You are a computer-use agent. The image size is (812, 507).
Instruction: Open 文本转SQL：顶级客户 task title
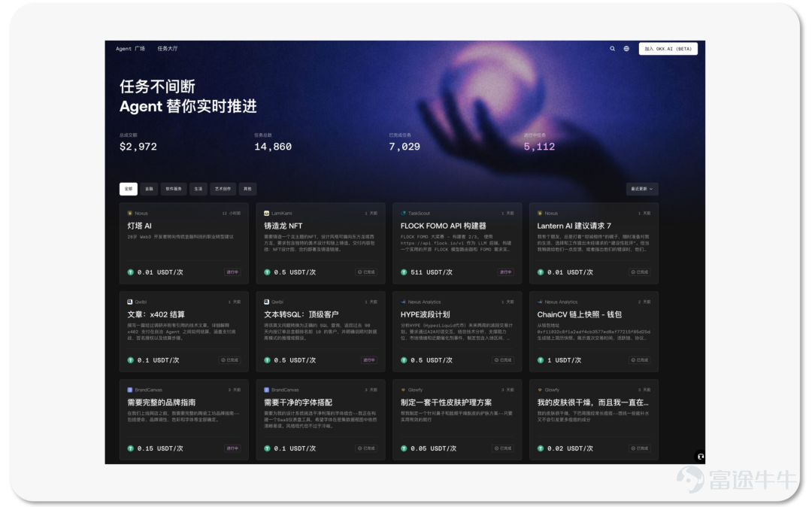[x=301, y=315]
